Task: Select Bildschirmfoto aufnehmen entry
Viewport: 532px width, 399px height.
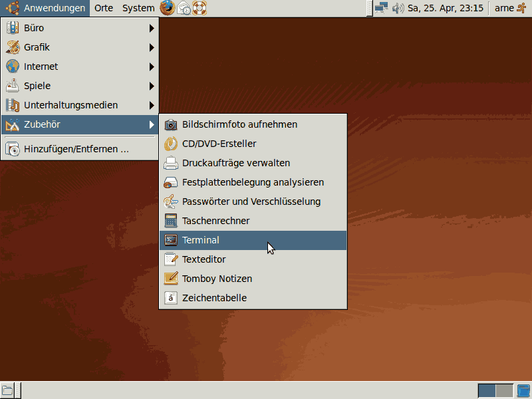Action: click(x=253, y=124)
